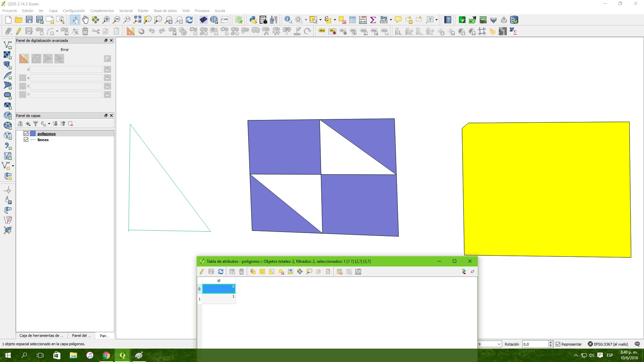Click the Map Tips speech bubble icon
Screen dimensions: 644x362
[398, 20]
